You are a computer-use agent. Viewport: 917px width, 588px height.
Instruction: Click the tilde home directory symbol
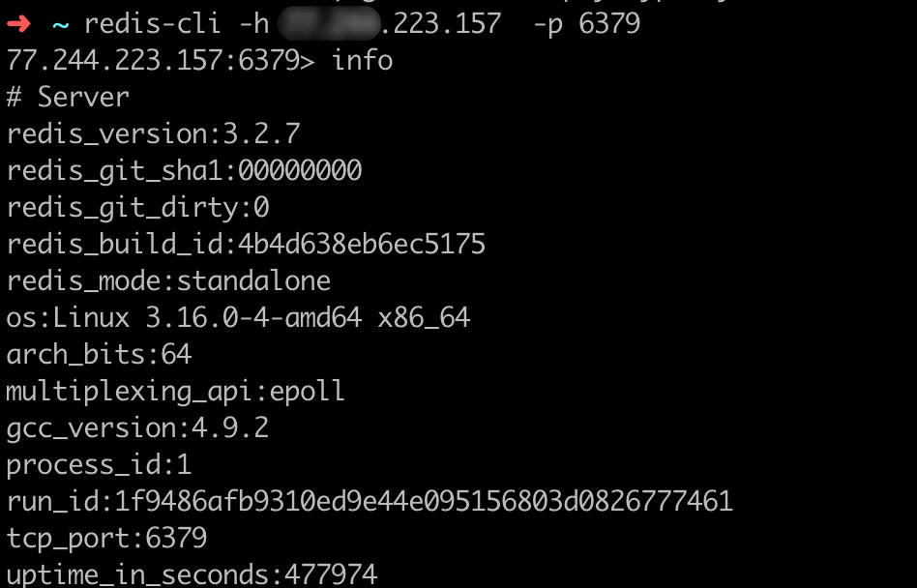tap(60, 24)
